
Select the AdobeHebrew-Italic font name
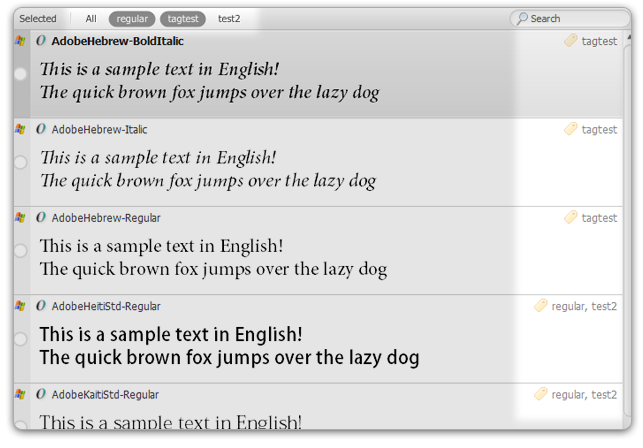[99, 130]
